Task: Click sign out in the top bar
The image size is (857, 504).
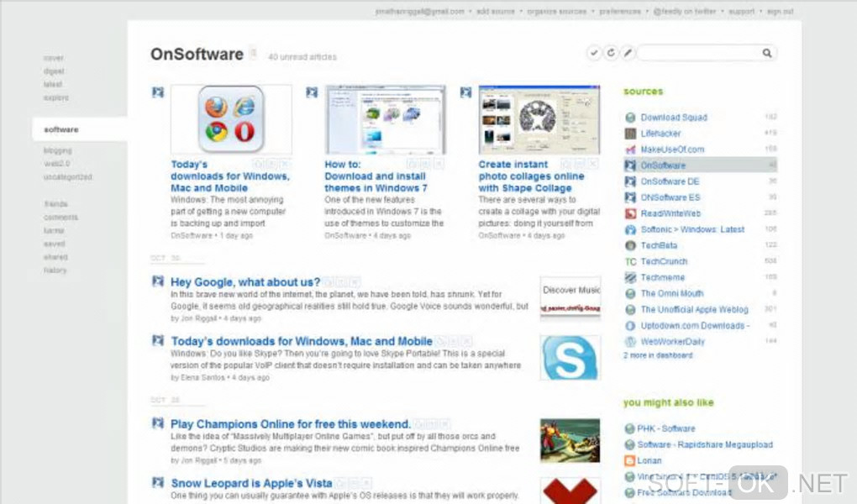Action: pos(780,11)
